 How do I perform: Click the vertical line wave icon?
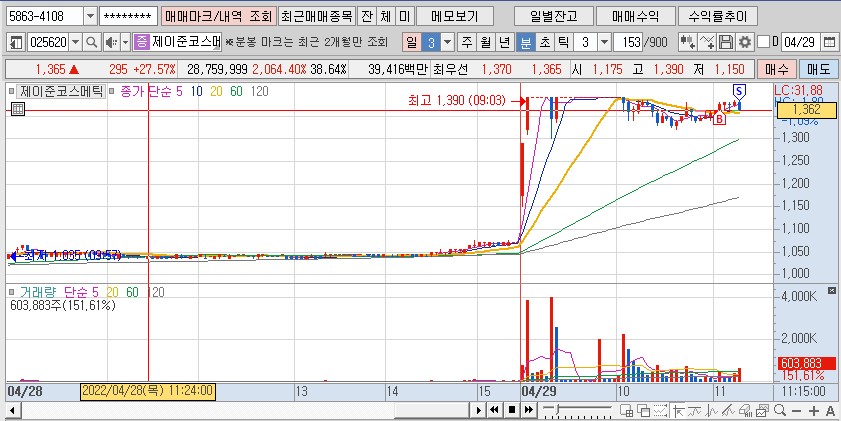712,411
